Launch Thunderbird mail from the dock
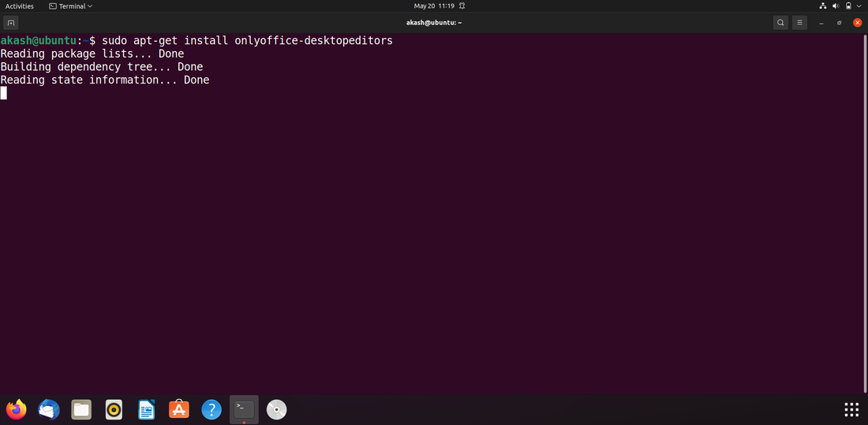Viewport: 868px width, 425px height. (49, 409)
